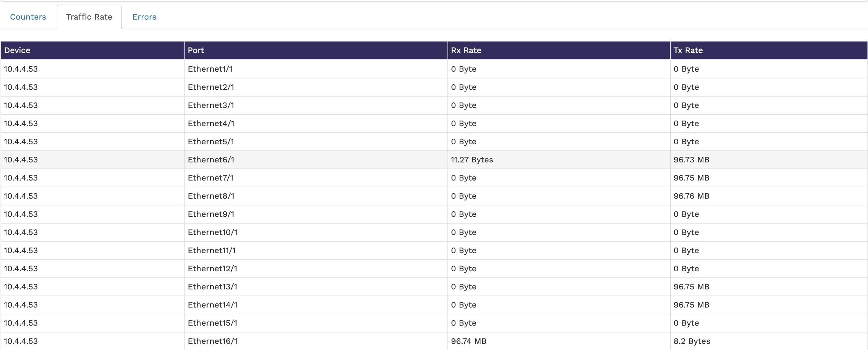Click the Rx Rate column header

coord(466,50)
